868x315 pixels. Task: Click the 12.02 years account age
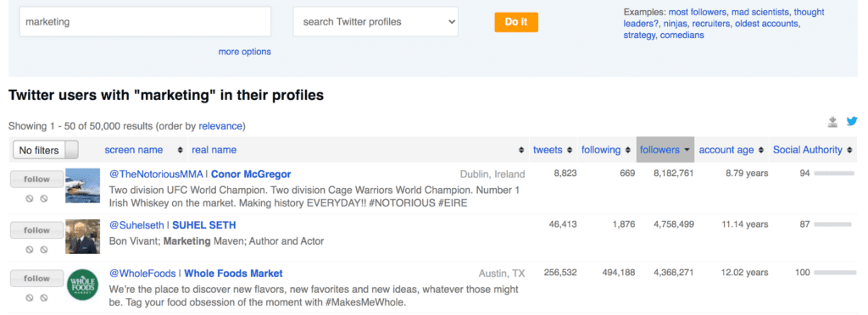(745, 273)
